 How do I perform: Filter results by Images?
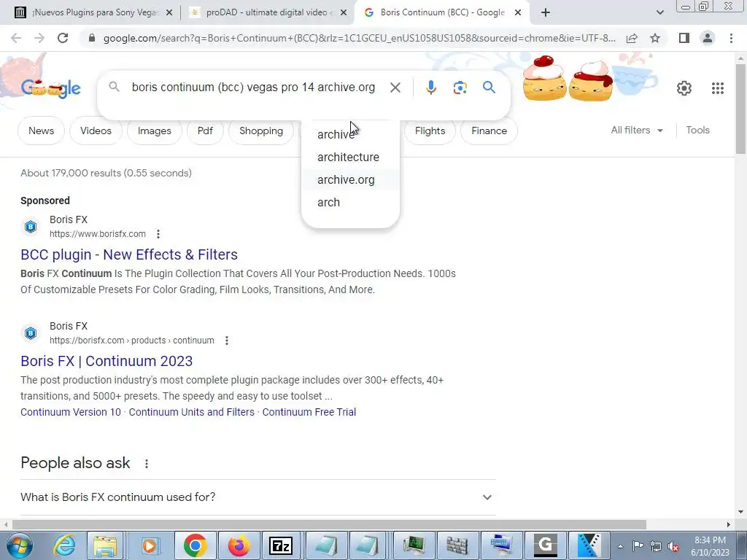[155, 131]
